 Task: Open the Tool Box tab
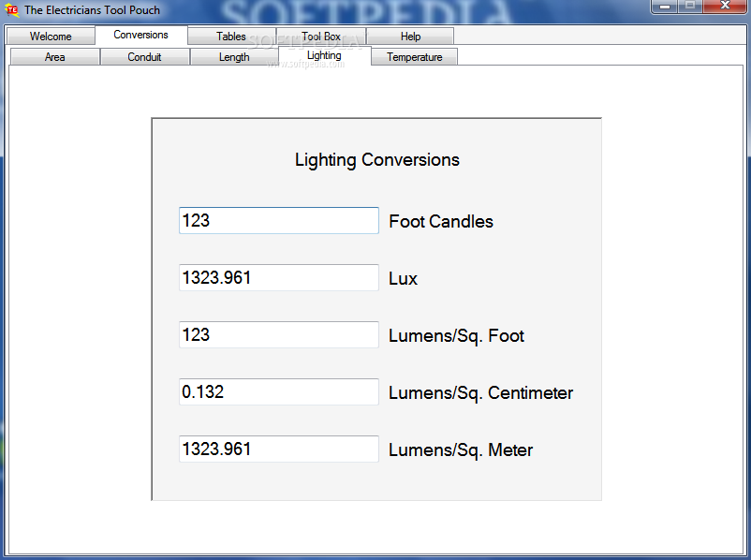tap(321, 37)
